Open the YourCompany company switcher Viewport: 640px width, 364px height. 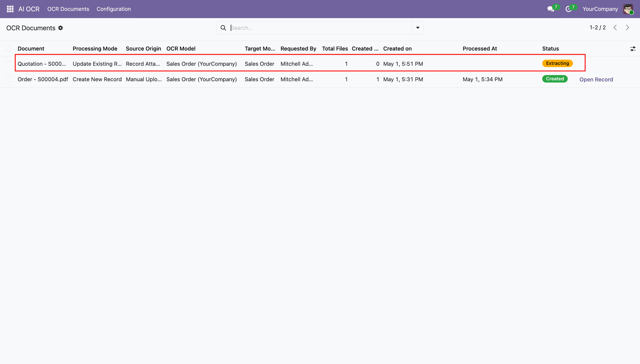(600, 9)
